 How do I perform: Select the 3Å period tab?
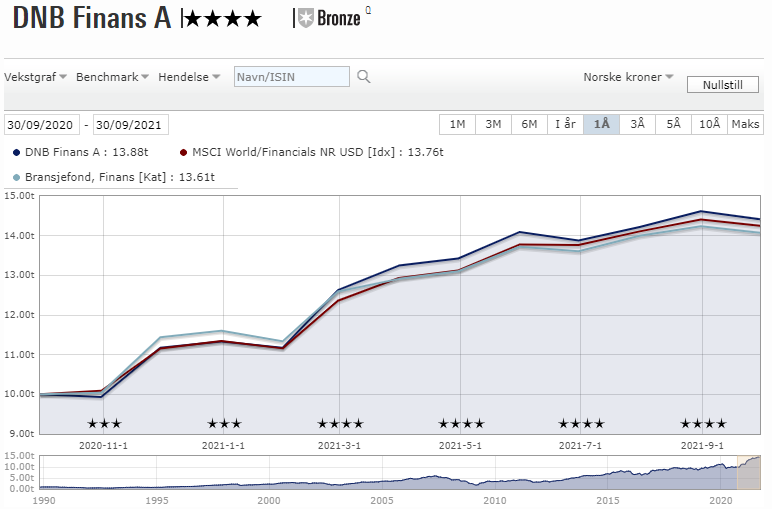click(637, 124)
